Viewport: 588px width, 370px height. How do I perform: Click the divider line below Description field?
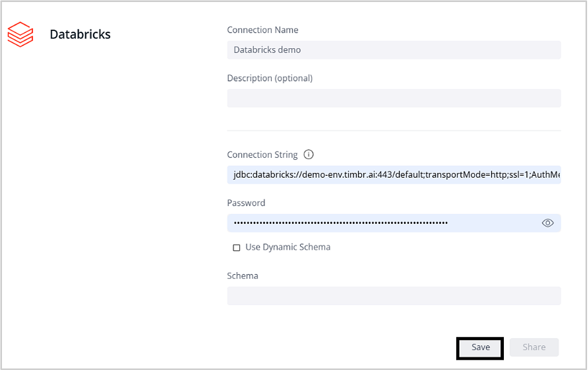coord(393,130)
